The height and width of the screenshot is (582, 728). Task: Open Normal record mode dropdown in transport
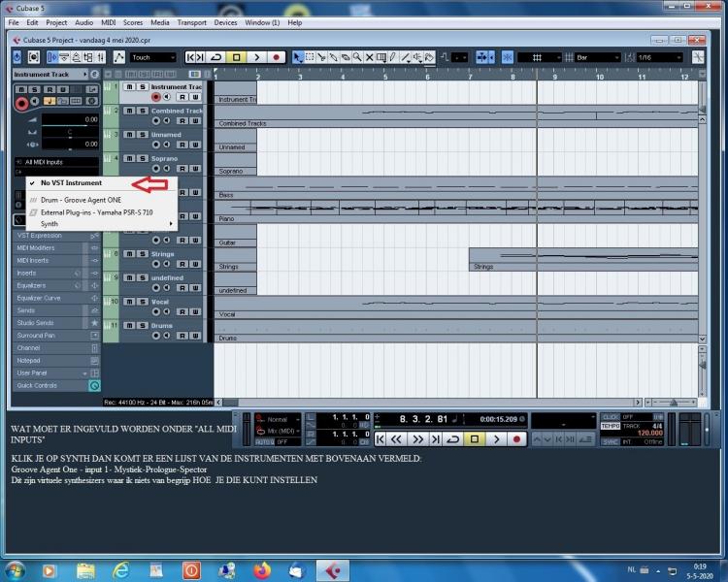278,420
